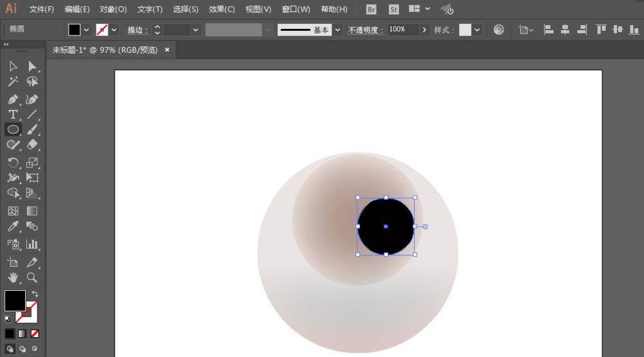Open 帮助(H) menu
644x357 pixels.
pyautogui.click(x=334, y=9)
